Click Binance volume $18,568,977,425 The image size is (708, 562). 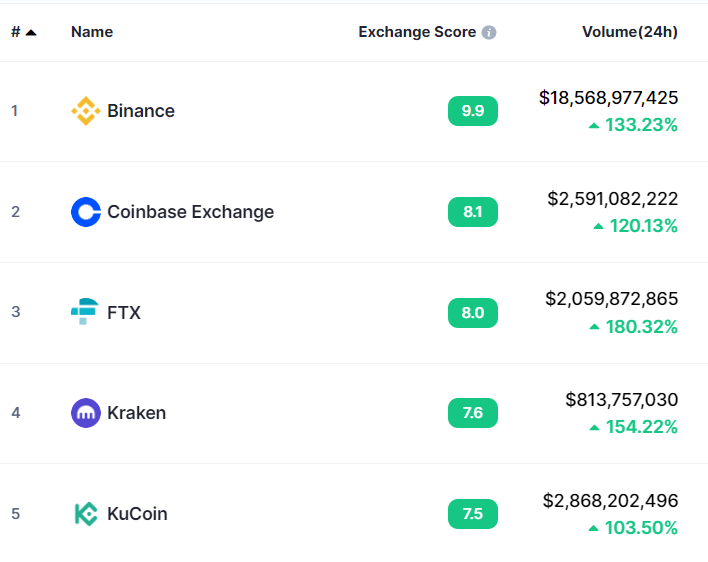(608, 98)
